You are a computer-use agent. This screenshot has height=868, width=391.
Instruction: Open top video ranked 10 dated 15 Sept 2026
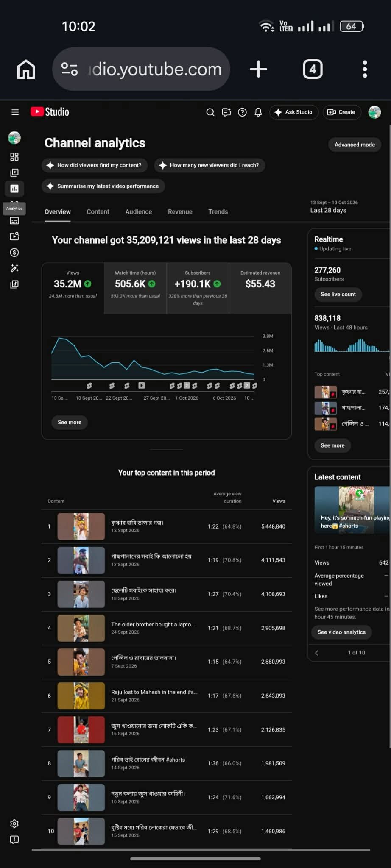167,831
